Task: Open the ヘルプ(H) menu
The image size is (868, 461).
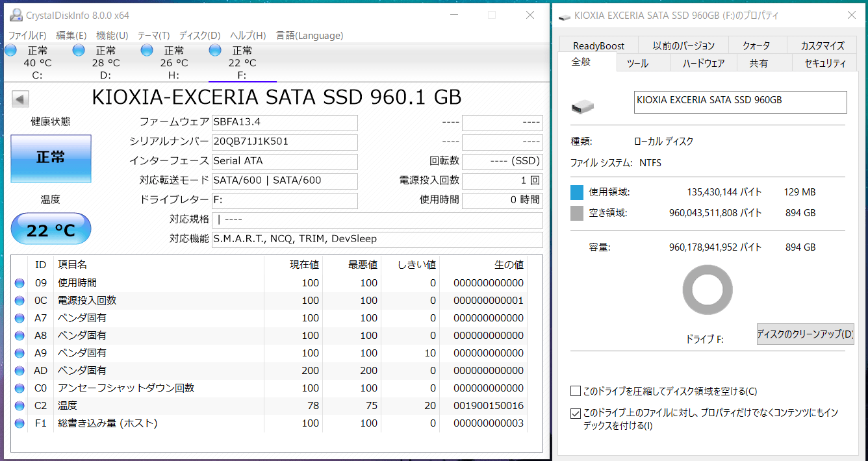Action: point(248,36)
